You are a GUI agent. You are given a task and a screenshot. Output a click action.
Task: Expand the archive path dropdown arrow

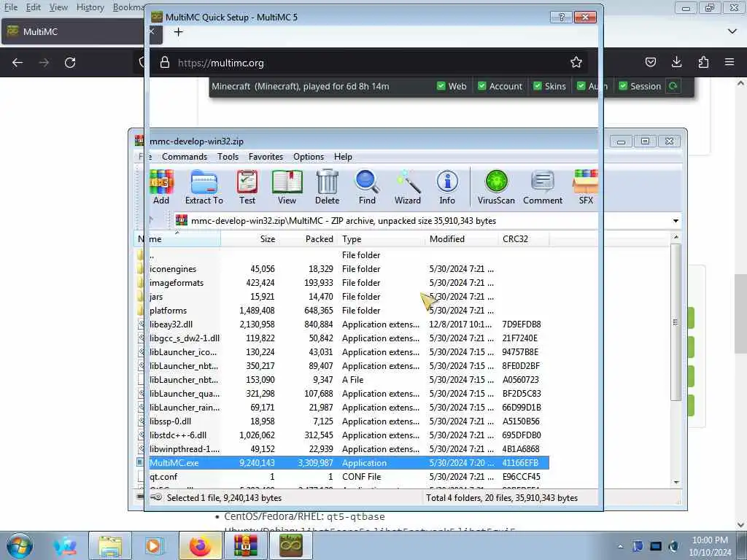pos(676,221)
